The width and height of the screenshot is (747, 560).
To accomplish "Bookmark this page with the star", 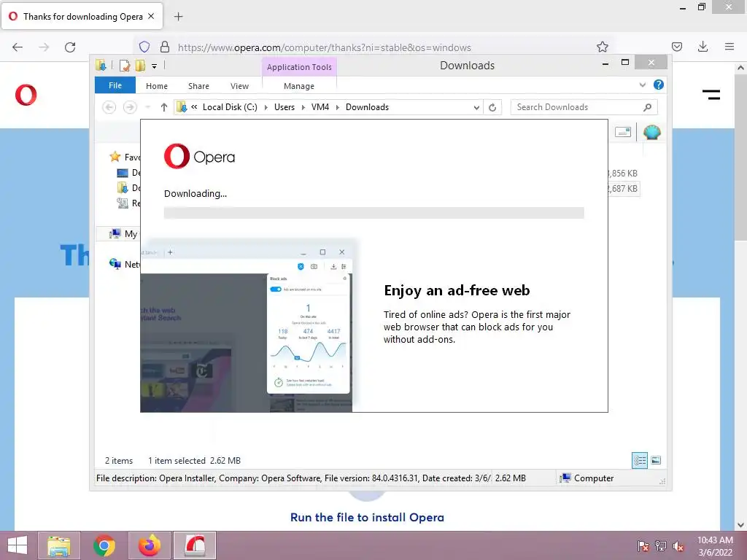I will tap(602, 47).
